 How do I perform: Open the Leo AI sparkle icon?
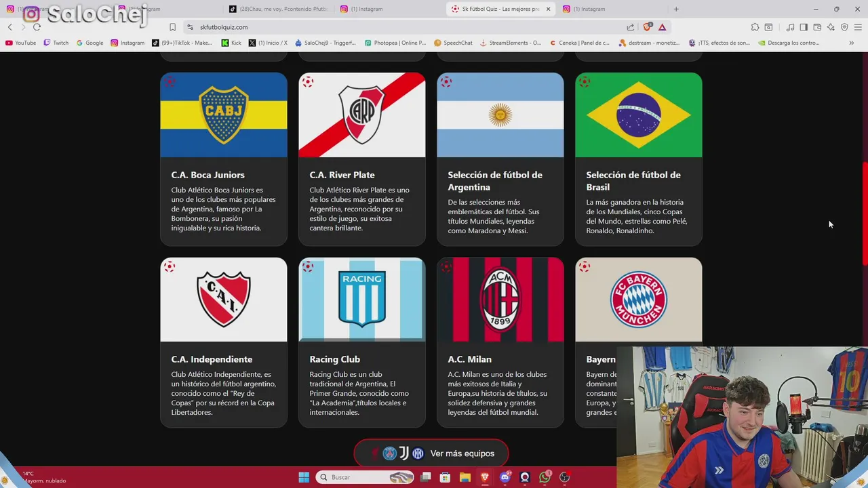click(831, 27)
